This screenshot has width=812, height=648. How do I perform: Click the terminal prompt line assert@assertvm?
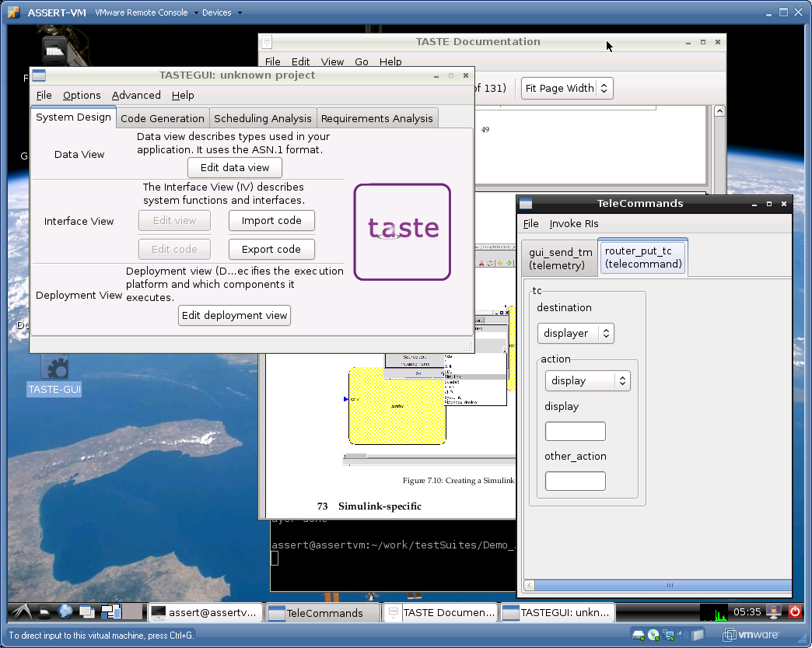coord(393,545)
